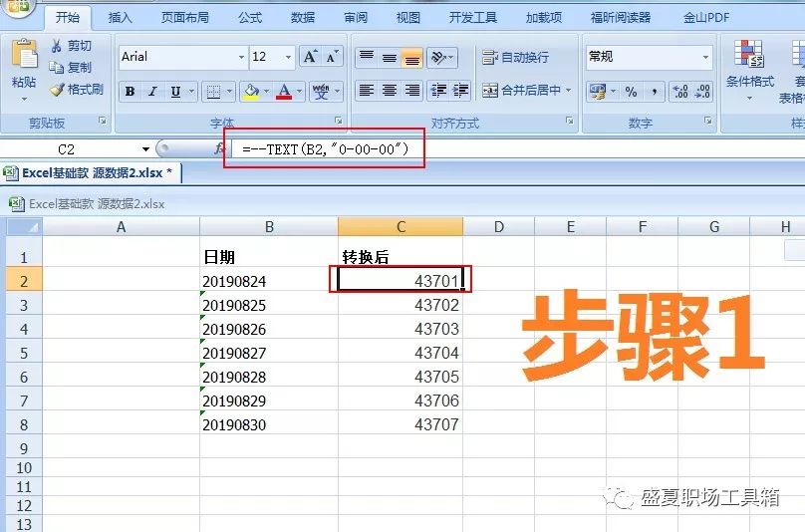Toggle Italic formatting
805x532 pixels.
(x=152, y=92)
